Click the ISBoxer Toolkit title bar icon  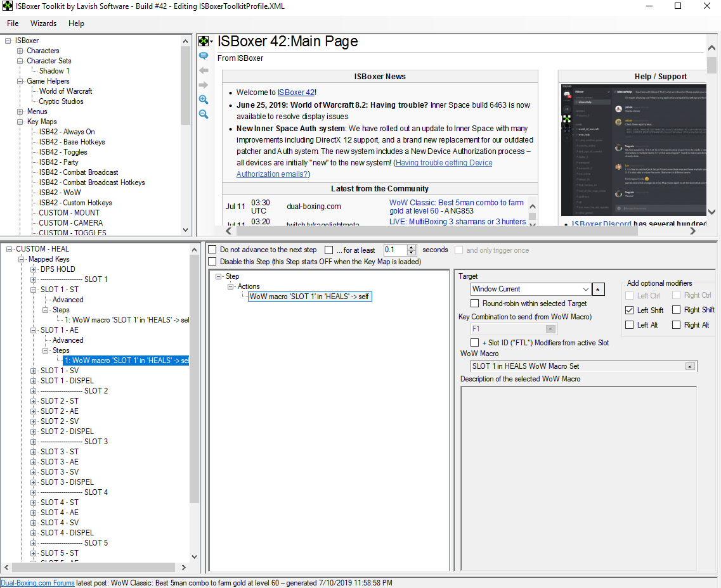tap(8, 6)
